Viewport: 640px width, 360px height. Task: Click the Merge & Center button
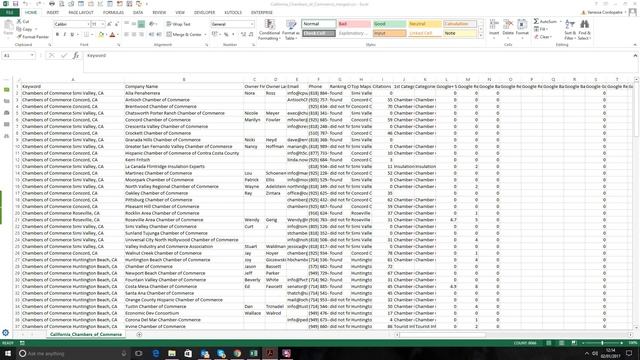coord(184,35)
